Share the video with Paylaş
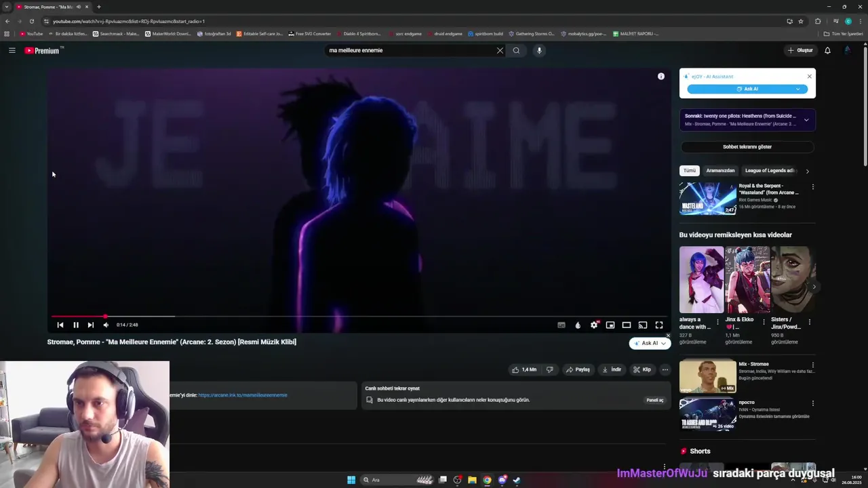 tap(578, 369)
